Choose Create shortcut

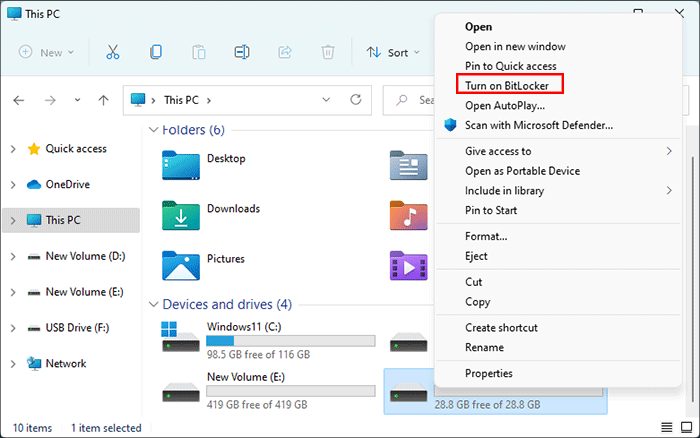click(x=501, y=328)
